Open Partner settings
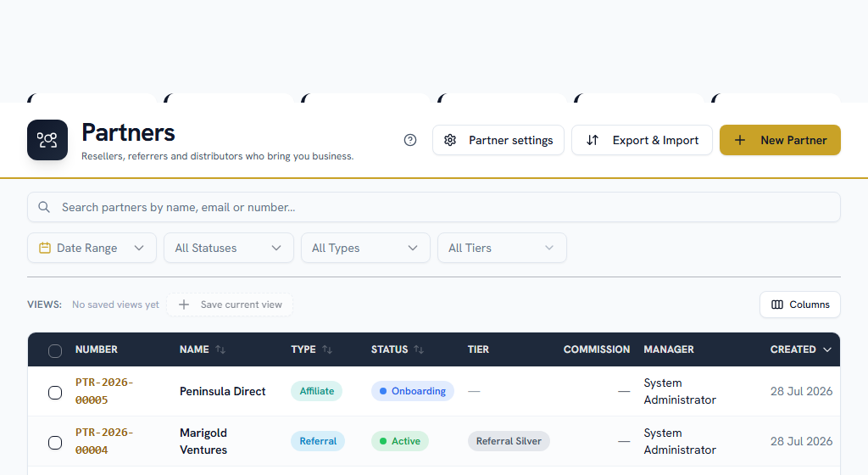The image size is (868, 475). [498, 140]
